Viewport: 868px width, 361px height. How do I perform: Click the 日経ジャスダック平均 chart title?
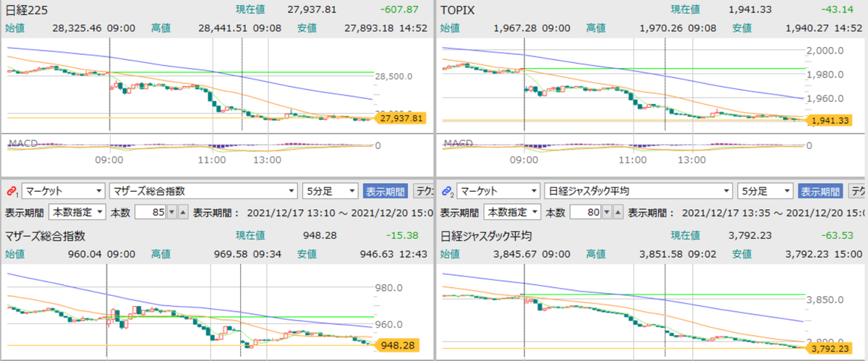tap(487, 236)
